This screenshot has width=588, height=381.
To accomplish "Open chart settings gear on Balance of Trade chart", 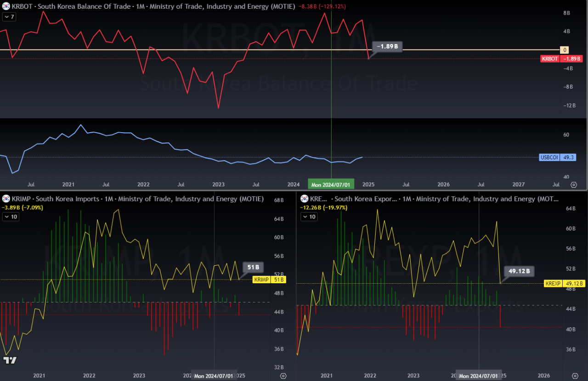I will [574, 185].
